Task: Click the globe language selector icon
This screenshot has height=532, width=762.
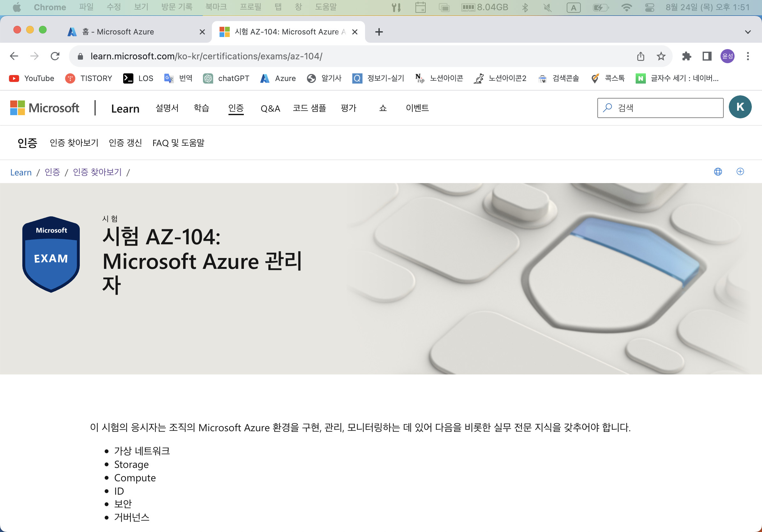Action: point(718,172)
